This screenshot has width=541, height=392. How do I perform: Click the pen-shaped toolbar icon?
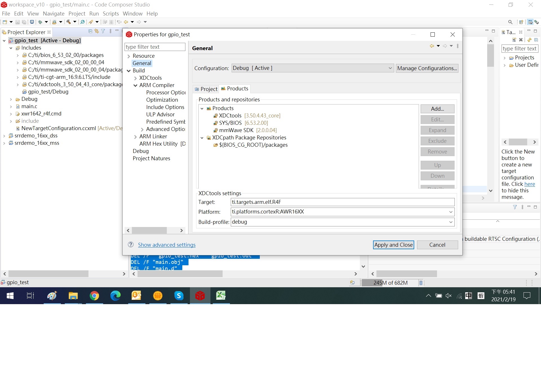[91, 22]
